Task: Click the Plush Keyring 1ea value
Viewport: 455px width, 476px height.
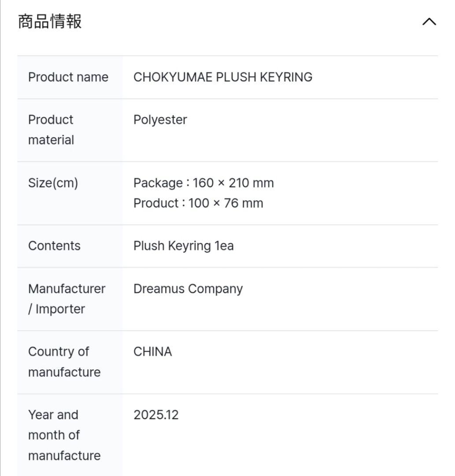Action: pos(183,246)
